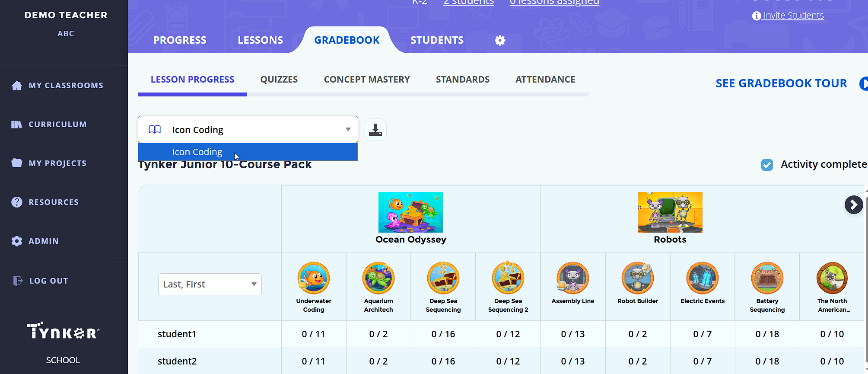This screenshot has height=374, width=868.
Task: Click the Assembly Line robot icon
Action: point(573,278)
